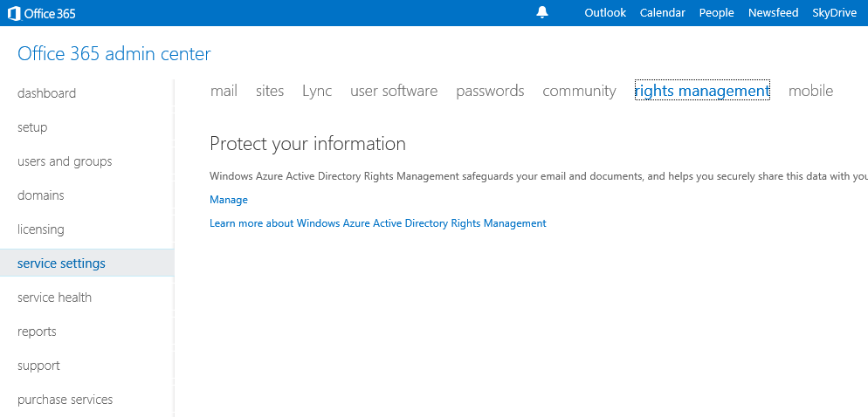Go to Outlook in top bar
Viewport: 868px width, 417px height.
tap(605, 13)
